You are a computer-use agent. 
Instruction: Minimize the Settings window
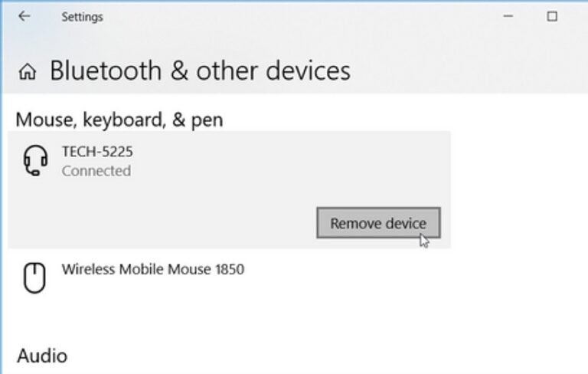click(508, 16)
